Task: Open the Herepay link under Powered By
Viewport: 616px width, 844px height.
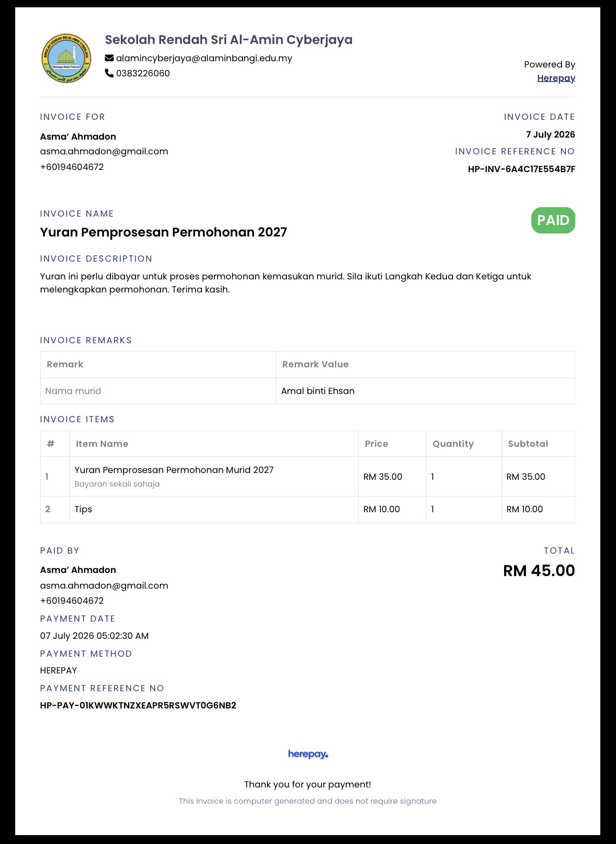Action: [x=556, y=78]
